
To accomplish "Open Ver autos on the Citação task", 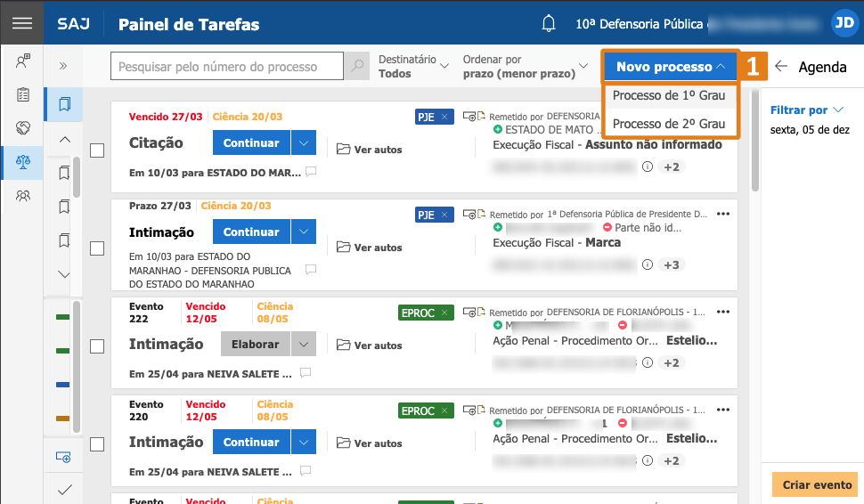I will [x=369, y=150].
